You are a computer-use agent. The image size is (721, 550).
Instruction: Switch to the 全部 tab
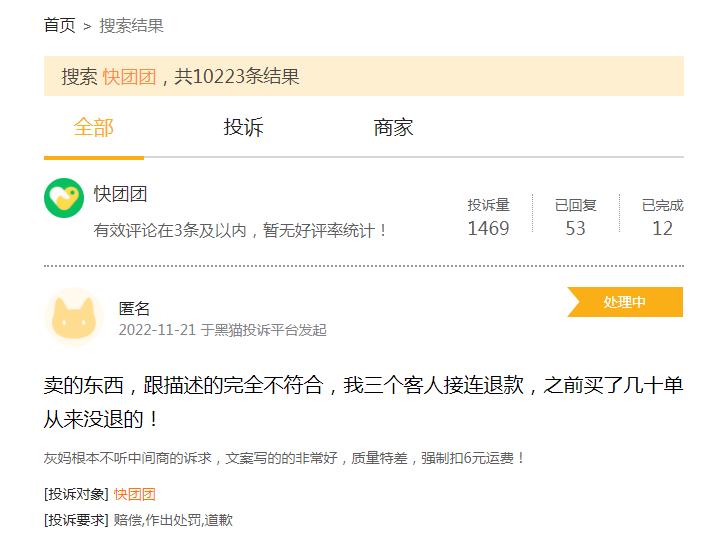tap(93, 128)
